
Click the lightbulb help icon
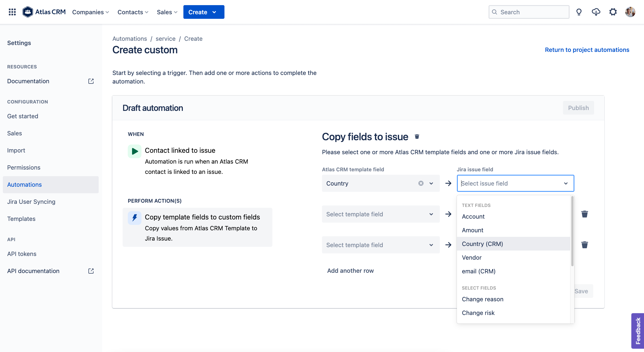click(x=579, y=12)
